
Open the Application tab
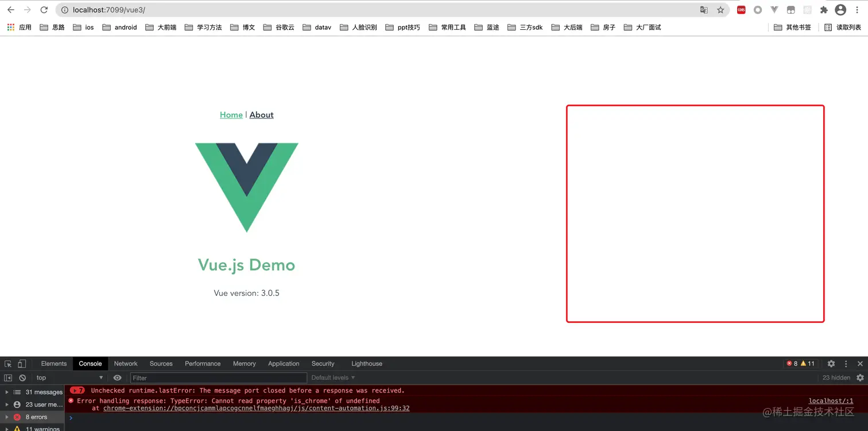pyautogui.click(x=284, y=364)
